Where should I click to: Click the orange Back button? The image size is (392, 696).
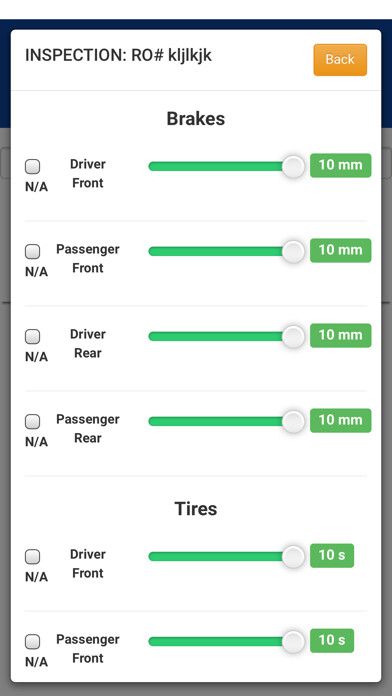pos(340,59)
